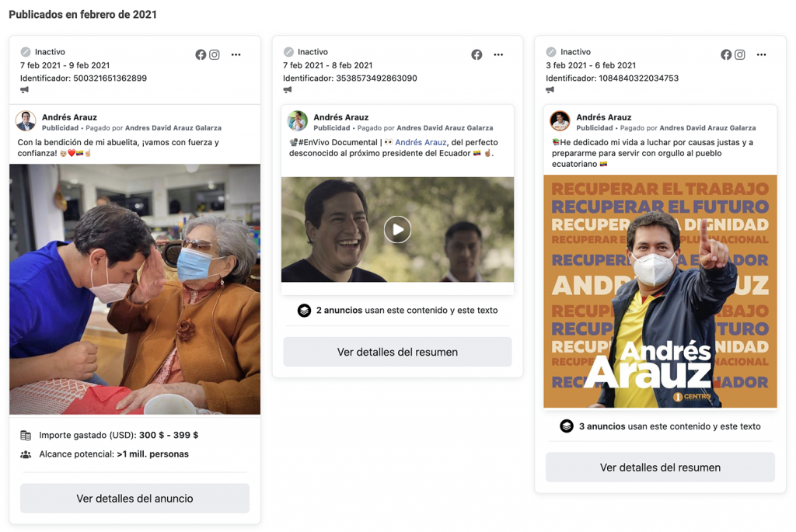Open 'Ver detalles del resumen' under Recuperar poster
796x532 pixels.
(660, 468)
